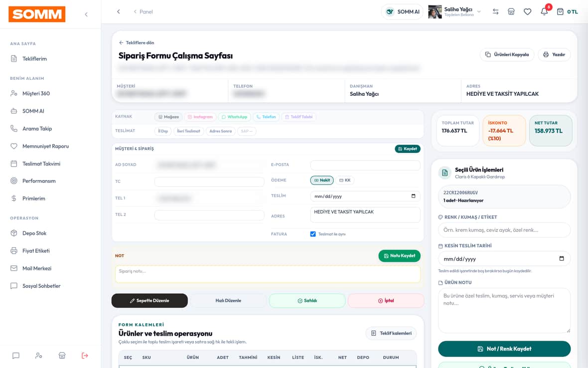Select KK payment option
The image size is (588, 368).
(345, 180)
